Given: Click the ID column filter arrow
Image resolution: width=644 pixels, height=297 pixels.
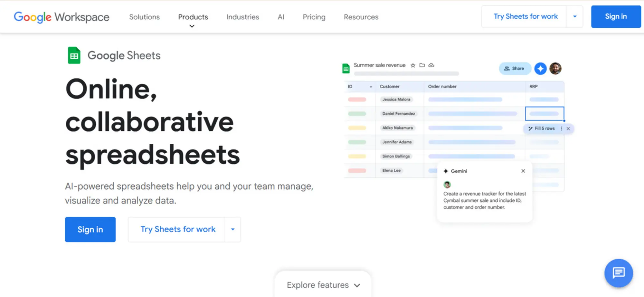Looking at the screenshot, I should point(371,87).
